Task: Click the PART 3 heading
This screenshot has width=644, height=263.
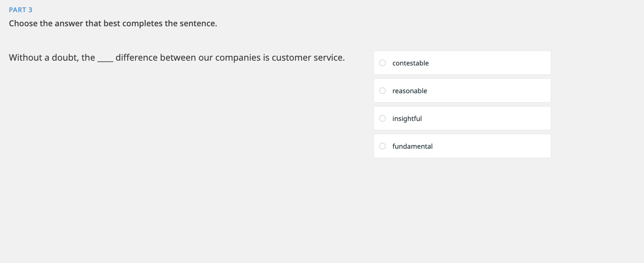Action: tap(21, 10)
